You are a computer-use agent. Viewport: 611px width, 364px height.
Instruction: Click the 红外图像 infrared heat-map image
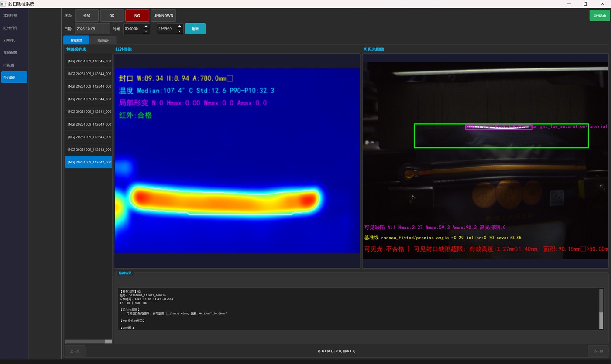(x=237, y=161)
